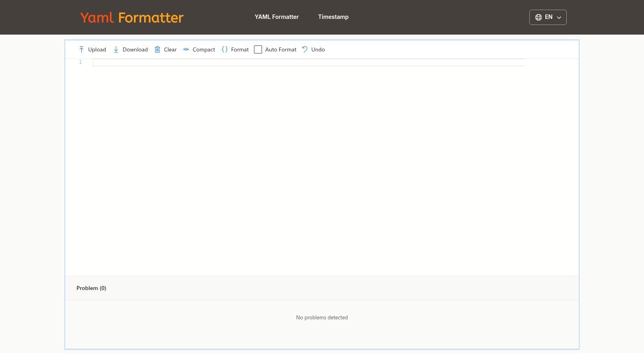Click the Upload arrow icon
Viewport: 644px width, 362px height.
coord(81,49)
